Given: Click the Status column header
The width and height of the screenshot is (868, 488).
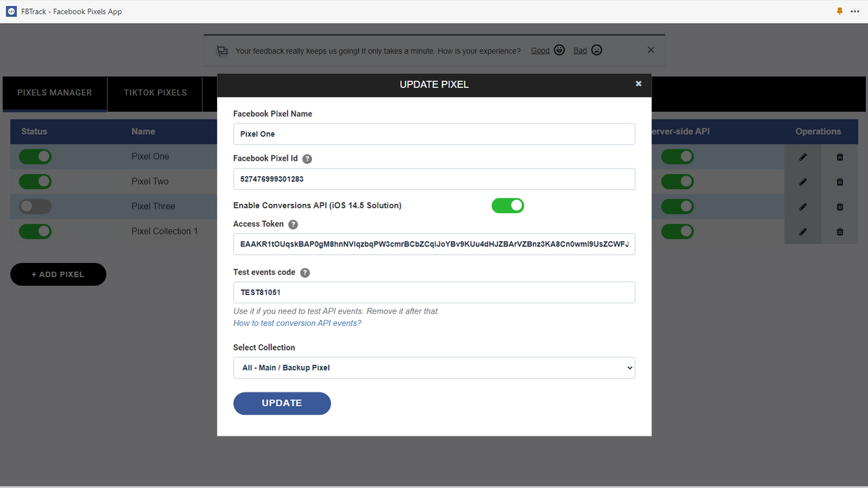Looking at the screenshot, I should point(35,131).
